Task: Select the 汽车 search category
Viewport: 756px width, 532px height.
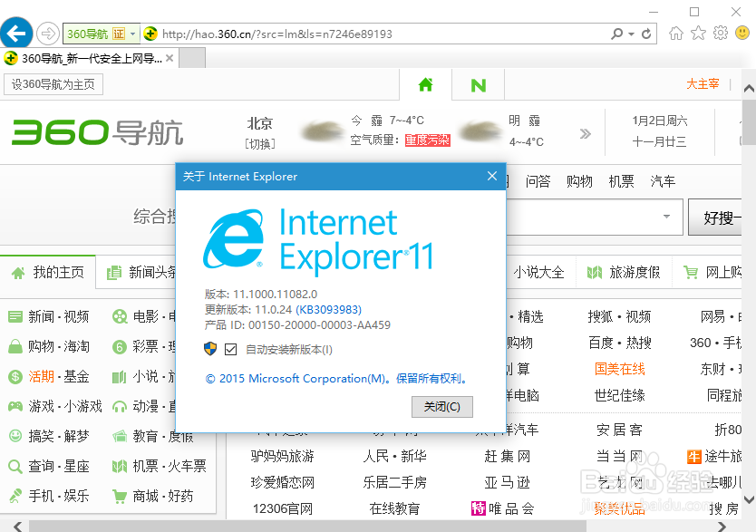Action: coord(663,181)
